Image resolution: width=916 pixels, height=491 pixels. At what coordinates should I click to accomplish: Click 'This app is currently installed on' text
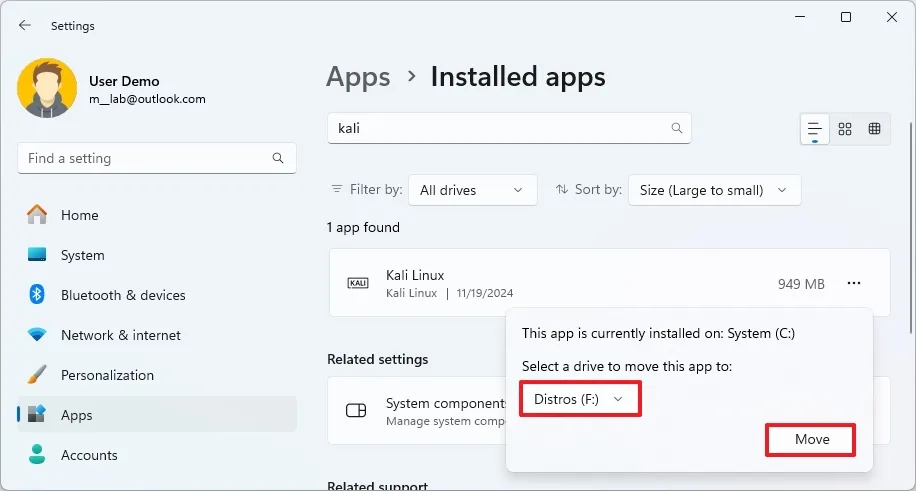(x=658, y=334)
